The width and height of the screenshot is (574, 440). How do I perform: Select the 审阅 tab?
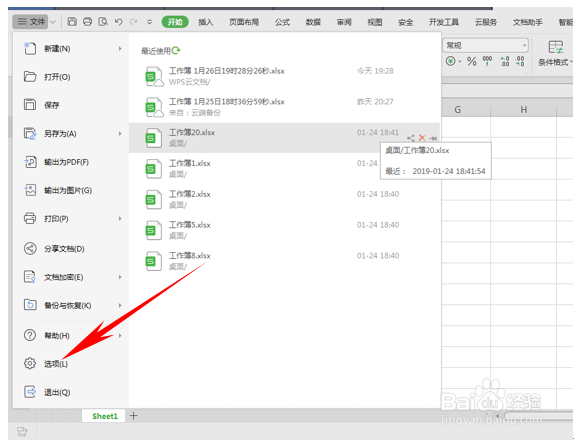pos(344,22)
